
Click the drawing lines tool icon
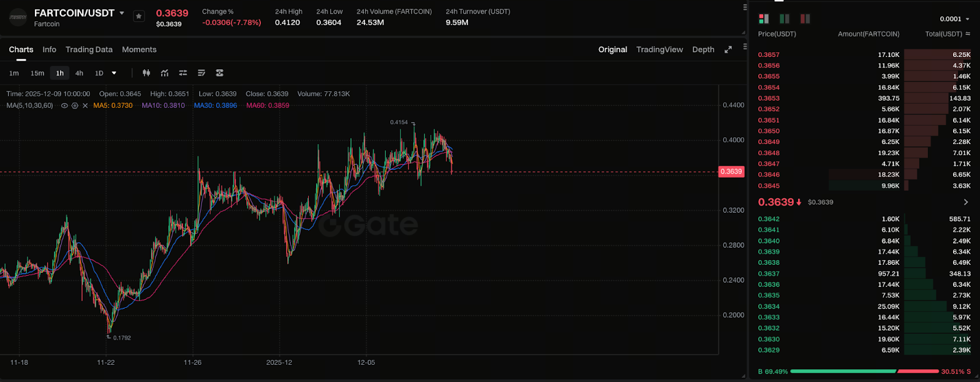coord(202,73)
